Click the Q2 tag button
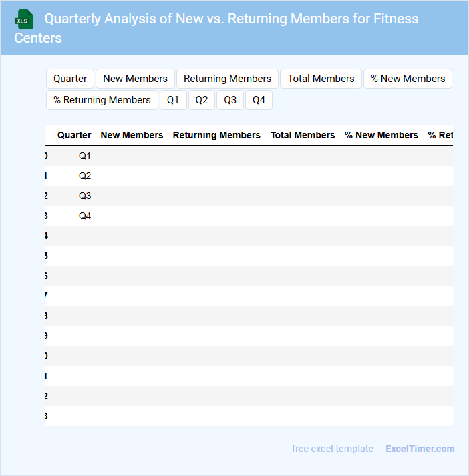Image resolution: width=469 pixels, height=476 pixels. 202,100
